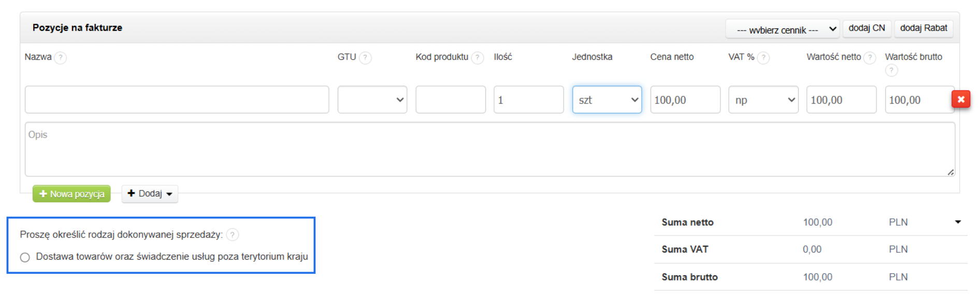Click the help icon under Wartość brutto
Screen dimensions: 980x298
(891, 70)
